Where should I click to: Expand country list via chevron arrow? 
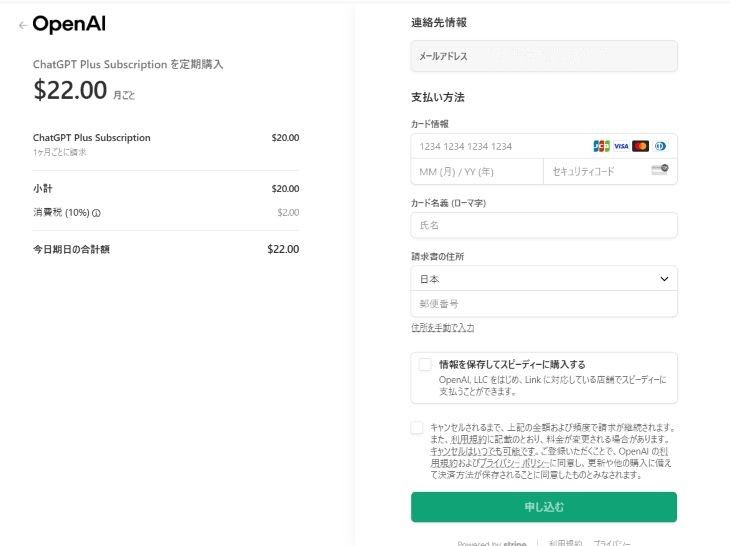[664, 279]
